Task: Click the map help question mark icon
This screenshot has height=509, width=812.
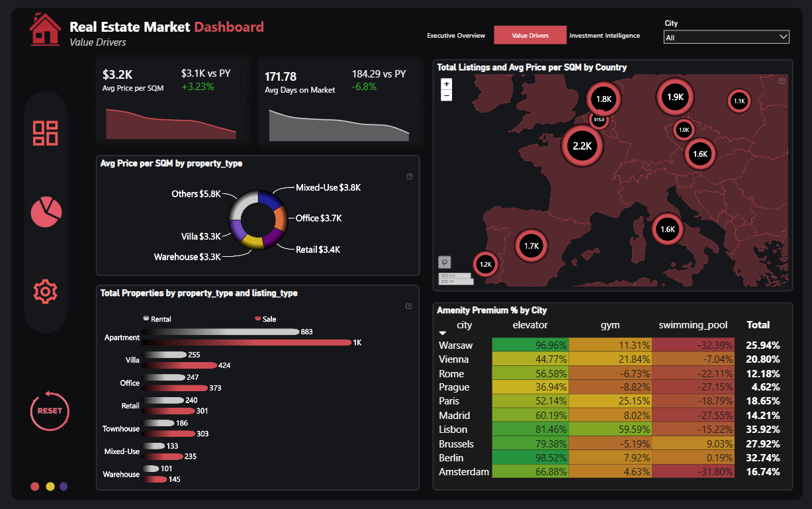Action: tap(782, 81)
